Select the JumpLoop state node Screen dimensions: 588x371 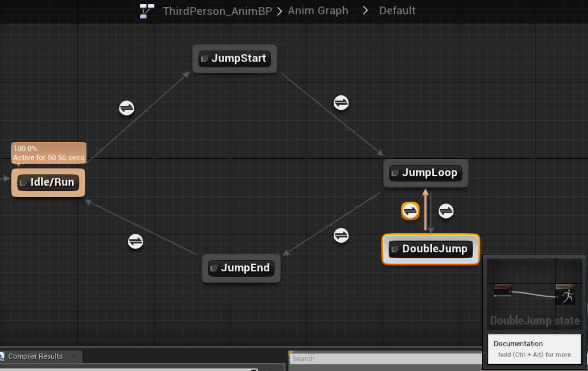coord(426,173)
